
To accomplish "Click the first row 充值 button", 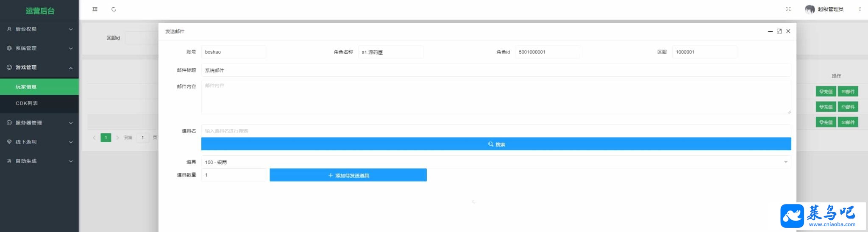I will 826,91.
